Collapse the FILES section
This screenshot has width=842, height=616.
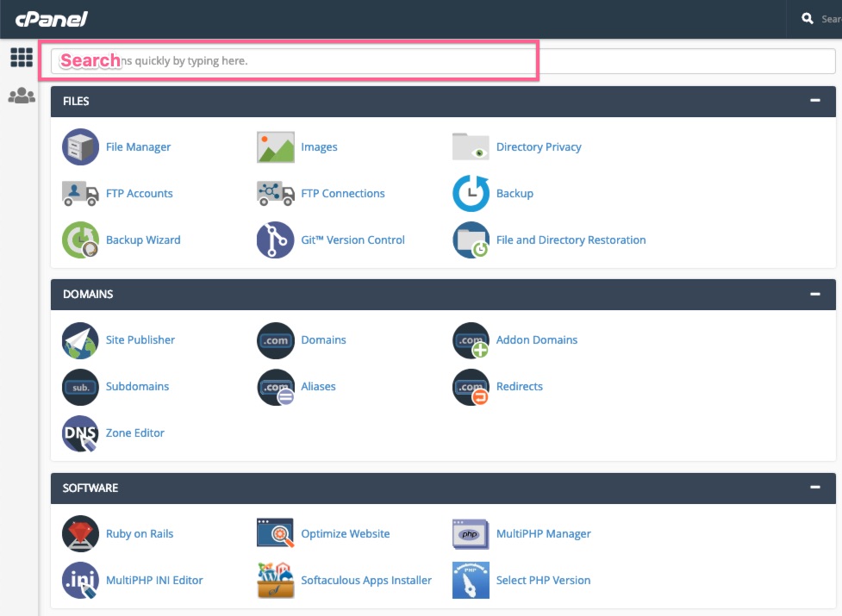point(815,100)
